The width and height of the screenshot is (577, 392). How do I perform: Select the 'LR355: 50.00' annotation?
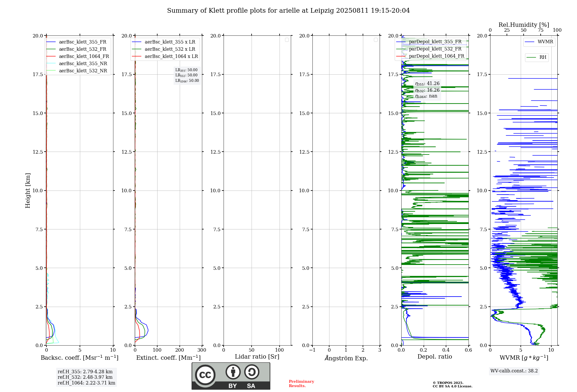tap(186, 70)
